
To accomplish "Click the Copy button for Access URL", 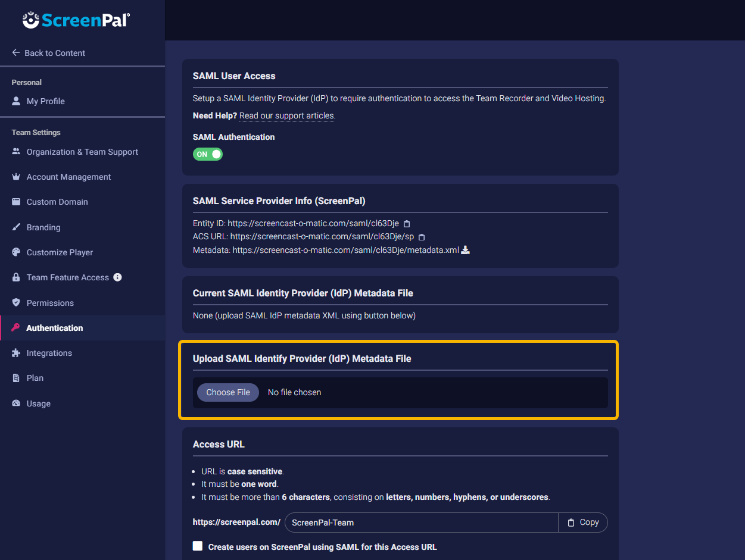I will click(x=583, y=523).
